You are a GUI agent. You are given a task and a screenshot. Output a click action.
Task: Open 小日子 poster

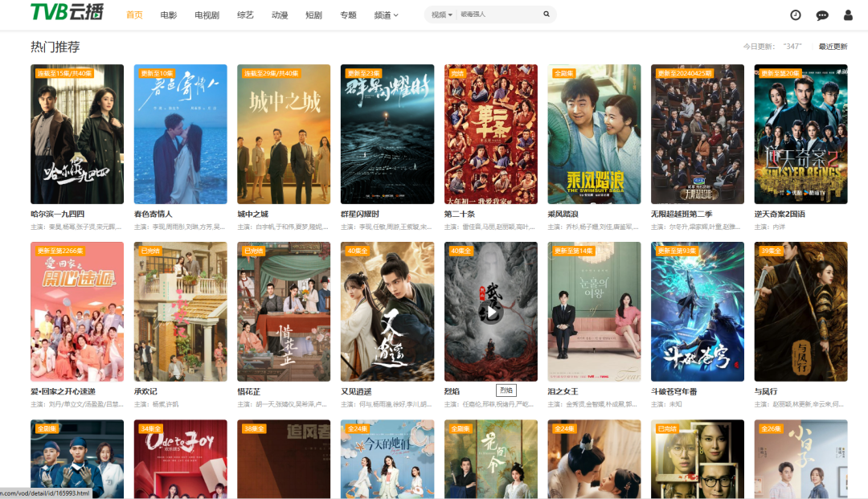click(801, 459)
